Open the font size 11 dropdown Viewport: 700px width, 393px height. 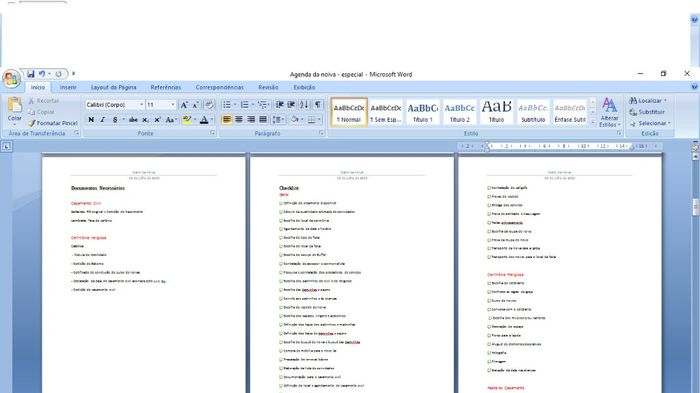[173, 105]
